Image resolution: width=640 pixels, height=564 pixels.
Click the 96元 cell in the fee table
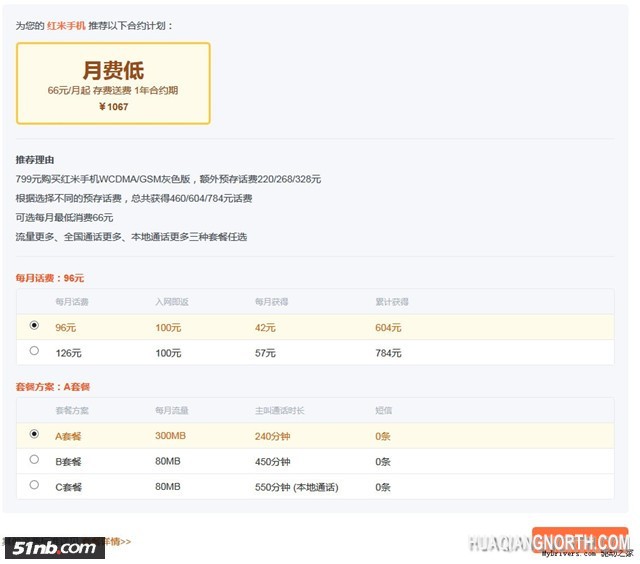[66, 328]
